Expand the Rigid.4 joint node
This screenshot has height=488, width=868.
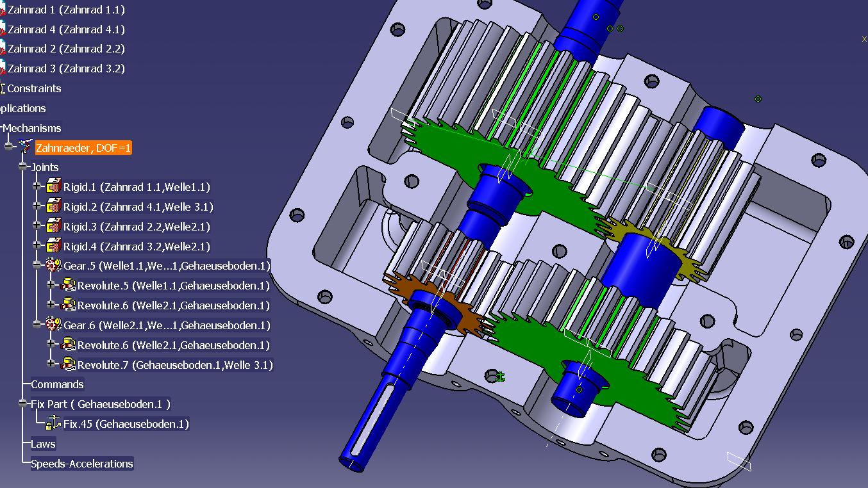coord(37,246)
